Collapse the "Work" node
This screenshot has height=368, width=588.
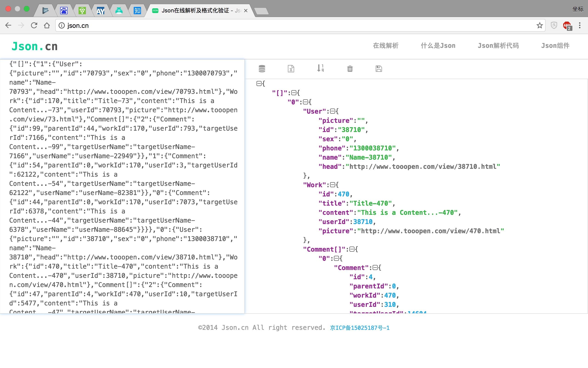pyautogui.click(x=332, y=185)
